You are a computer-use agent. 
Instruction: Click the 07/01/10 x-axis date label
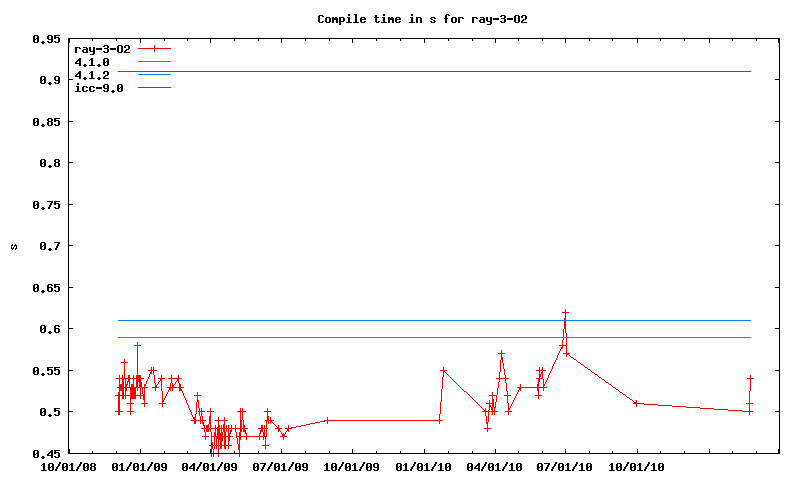point(566,466)
